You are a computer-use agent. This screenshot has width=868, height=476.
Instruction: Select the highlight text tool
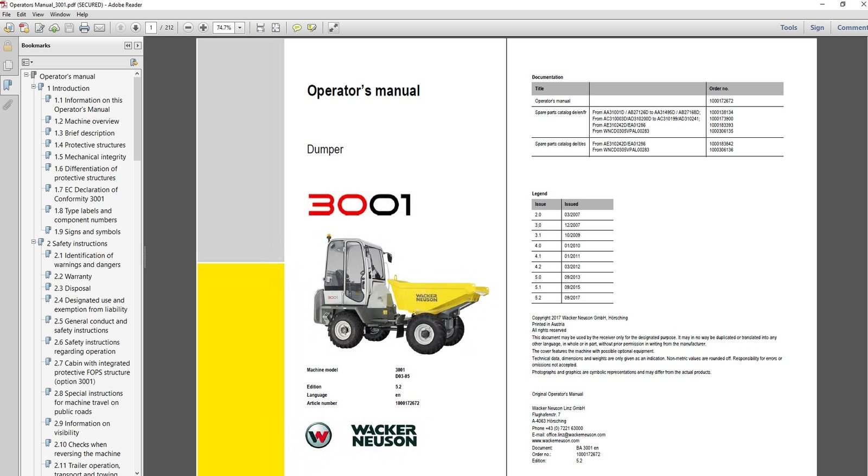(312, 28)
